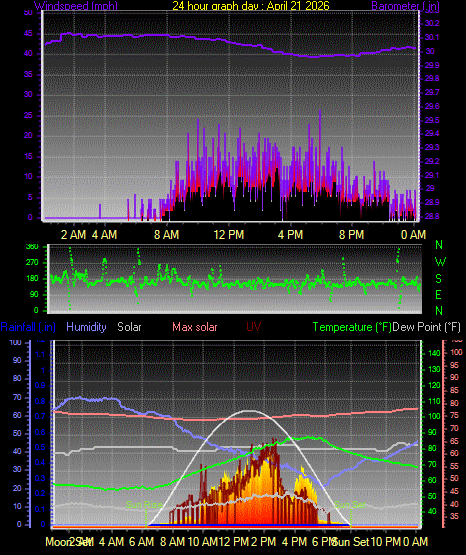Screen dimensions: 466x555
Task: Click the red "UV" legend label
Action: 254,327
